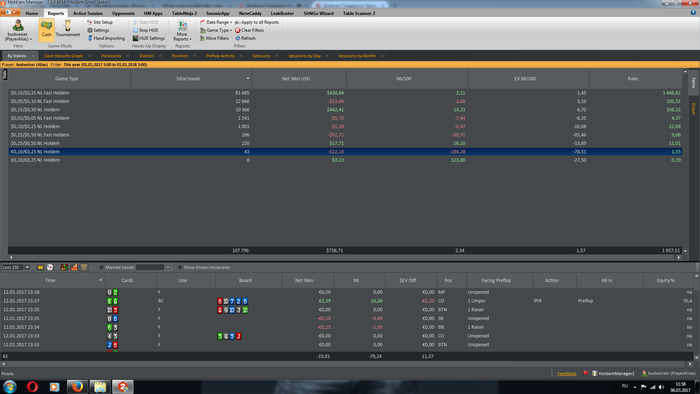Open More Filters
Screen dimensions: 700x394
point(214,38)
